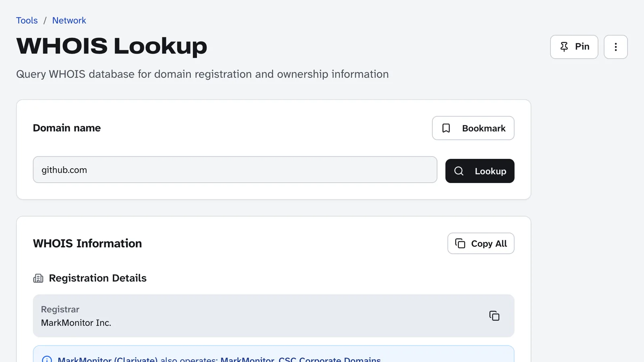
Task: Run the Lookup search button
Action: tap(480, 171)
